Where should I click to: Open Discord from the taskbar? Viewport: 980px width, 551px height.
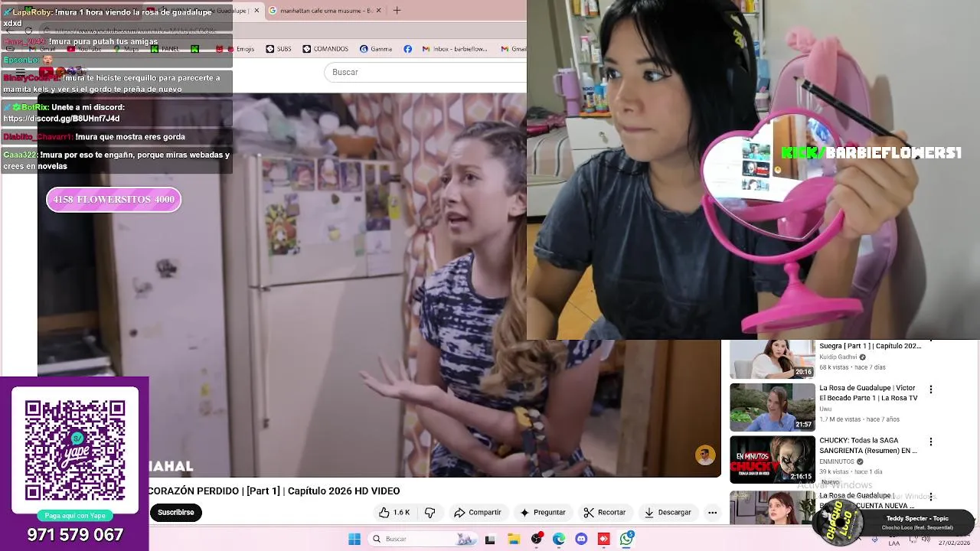click(581, 539)
